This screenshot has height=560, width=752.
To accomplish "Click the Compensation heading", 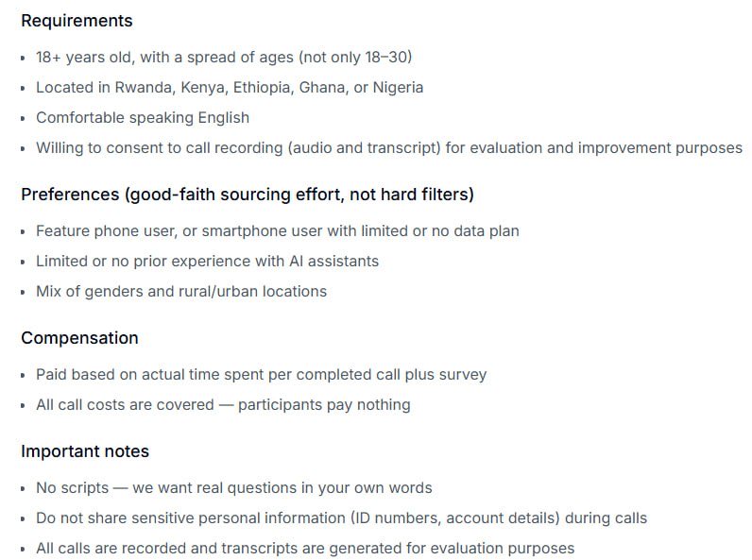I will [x=79, y=338].
